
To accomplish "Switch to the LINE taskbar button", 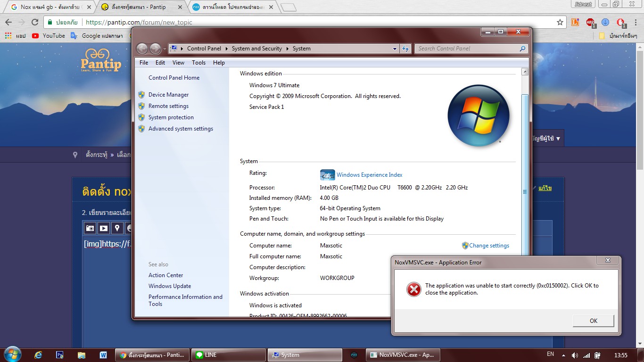I will [230, 355].
